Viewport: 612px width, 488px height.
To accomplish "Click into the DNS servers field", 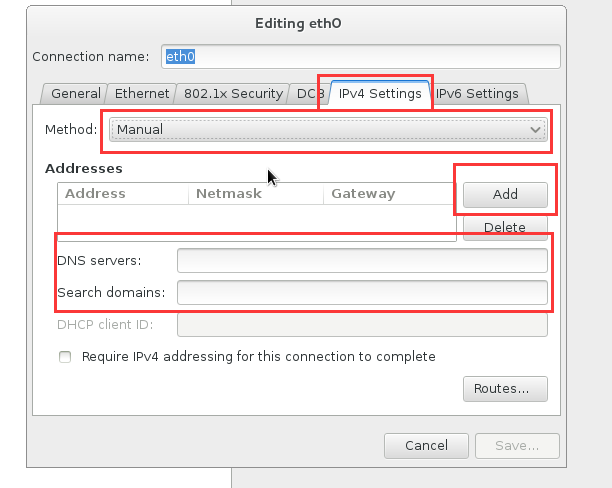I will pyautogui.click(x=362, y=261).
